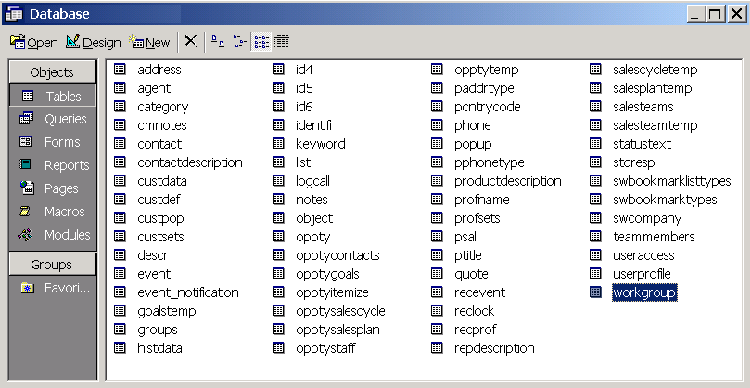Select the Macros objects icon
The image size is (750, 388).
click(x=25, y=211)
